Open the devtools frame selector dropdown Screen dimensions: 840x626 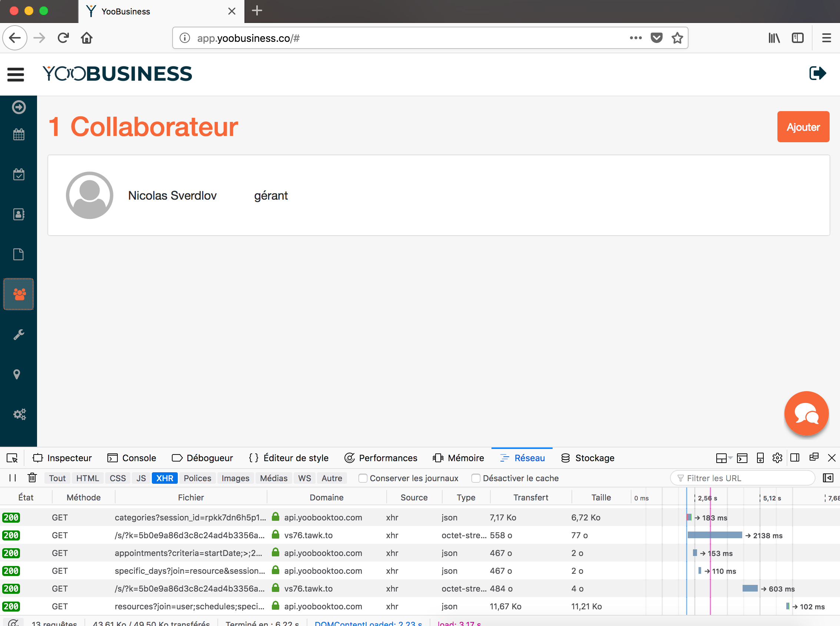[x=724, y=458]
